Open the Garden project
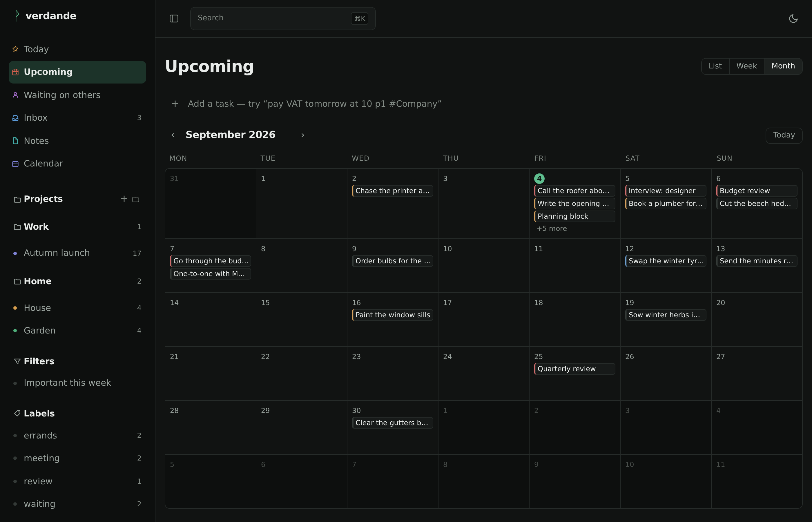 pos(77,331)
